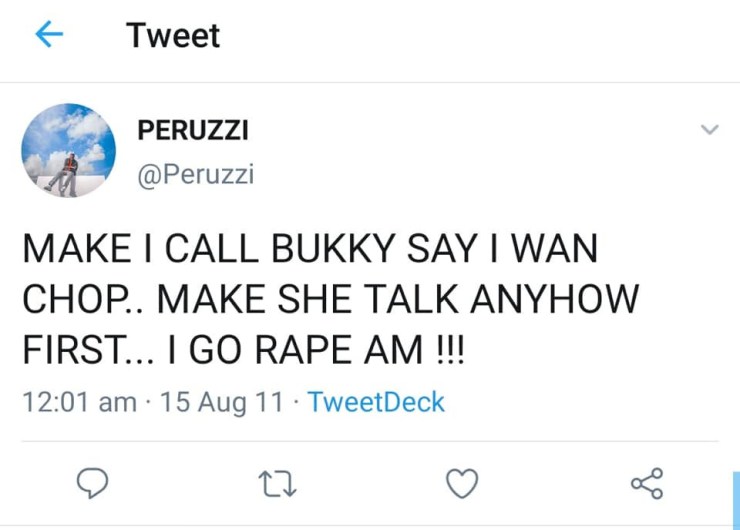Reply to the tweet via speech bubble

[x=93, y=485]
